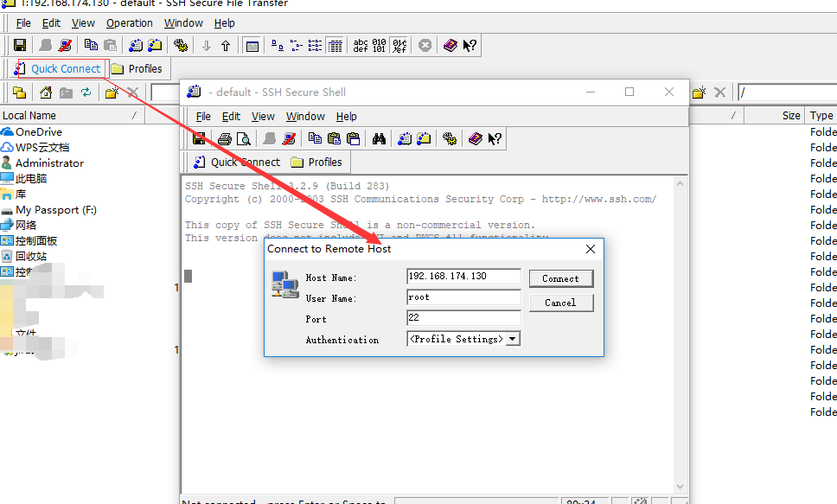Image resolution: width=837 pixels, height=504 pixels.
Task: Click Profiles in File Transfer window
Action: pos(137,69)
